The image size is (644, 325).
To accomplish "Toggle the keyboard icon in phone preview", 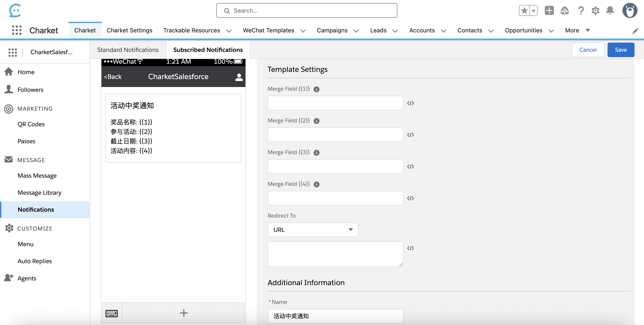I will 111,313.
